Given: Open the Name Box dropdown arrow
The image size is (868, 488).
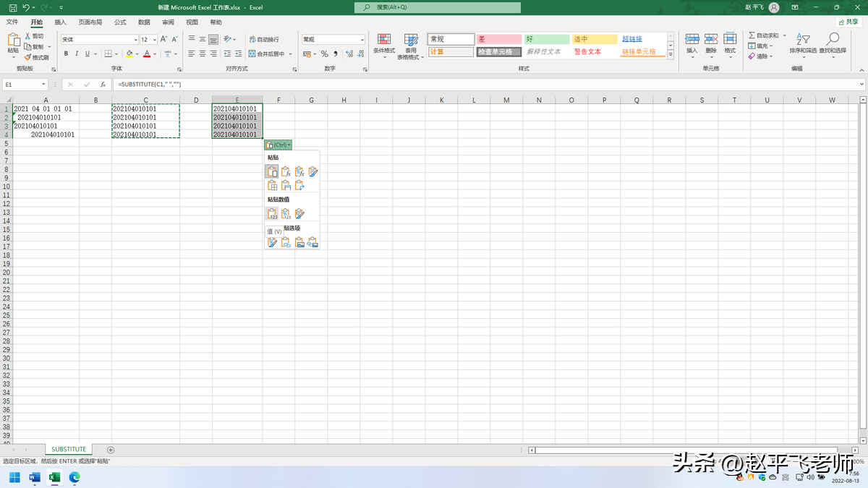Looking at the screenshot, I should pyautogui.click(x=43, y=85).
